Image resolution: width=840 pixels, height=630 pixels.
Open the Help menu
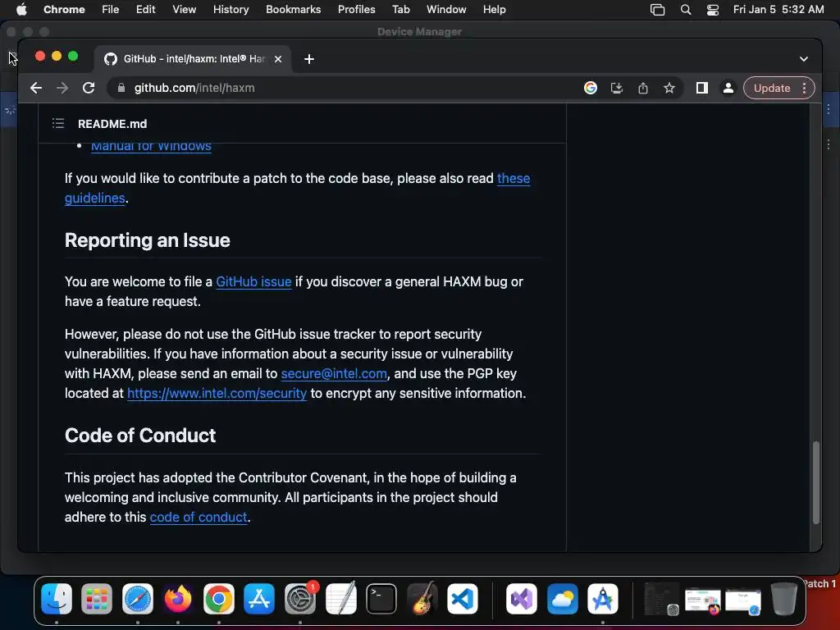tap(494, 10)
